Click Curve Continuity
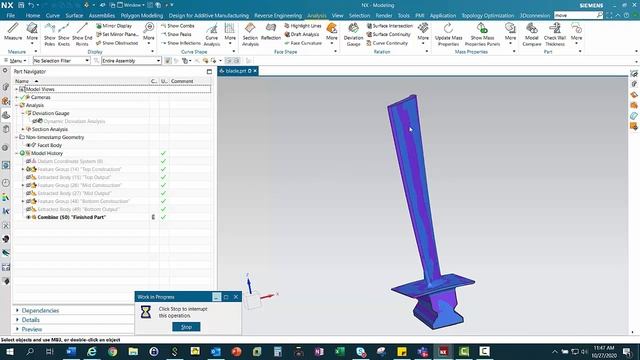 coord(387,43)
